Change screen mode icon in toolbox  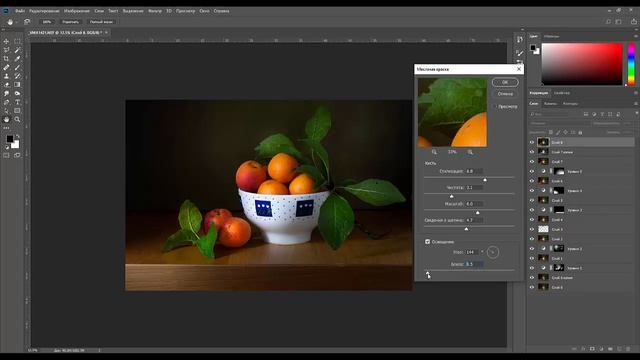(x=17, y=156)
